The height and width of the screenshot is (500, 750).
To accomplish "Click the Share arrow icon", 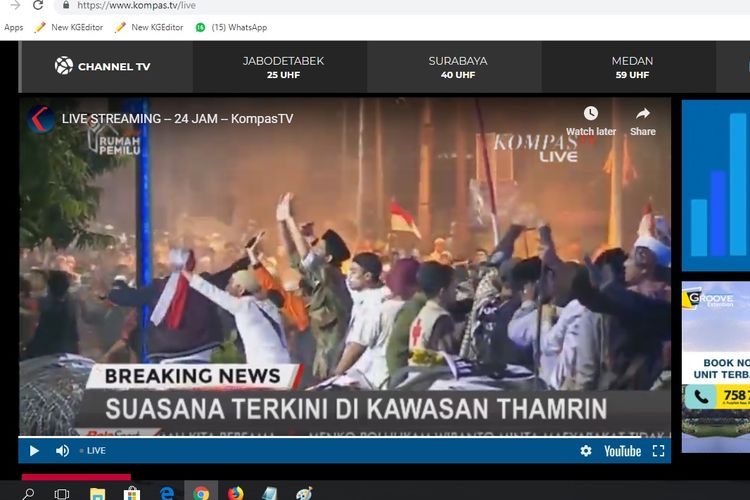I will [643, 114].
